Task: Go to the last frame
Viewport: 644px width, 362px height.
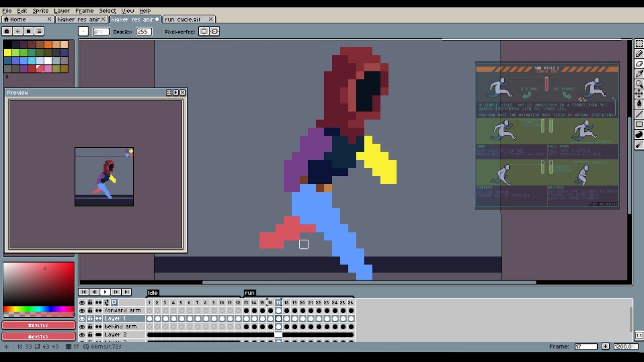Action: [x=126, y=292]
